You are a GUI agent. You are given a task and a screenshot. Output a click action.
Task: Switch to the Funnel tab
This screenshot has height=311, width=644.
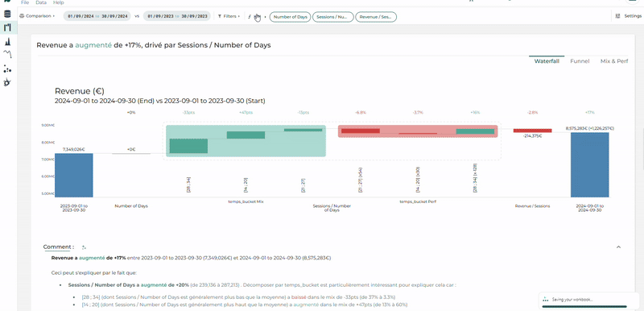[580, 61]
